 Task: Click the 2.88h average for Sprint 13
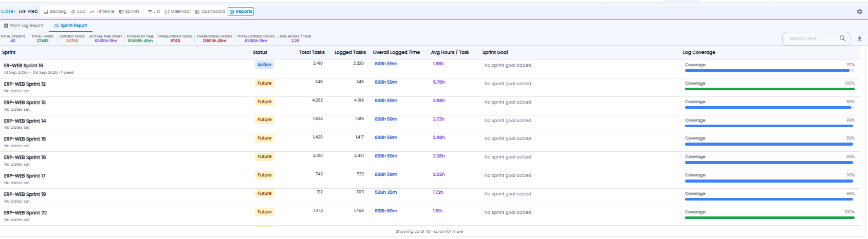(439, 101)
